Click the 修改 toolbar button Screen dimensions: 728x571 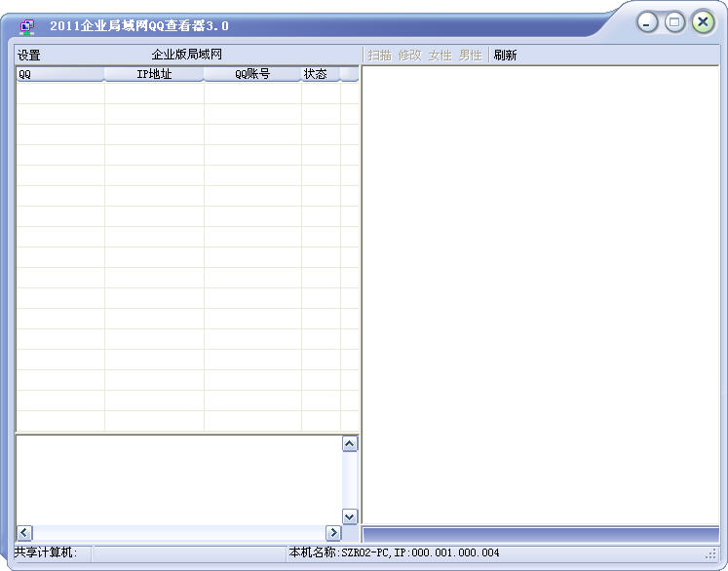pos(409,56)
